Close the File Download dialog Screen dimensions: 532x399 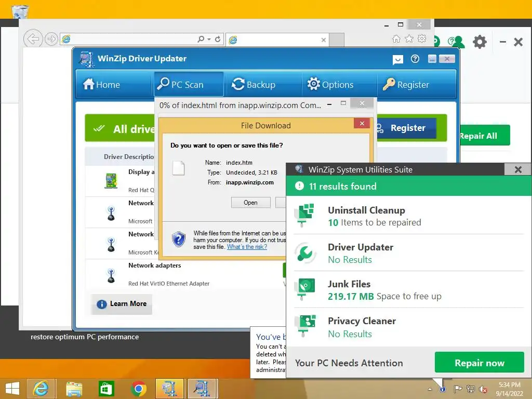(362, 123)
